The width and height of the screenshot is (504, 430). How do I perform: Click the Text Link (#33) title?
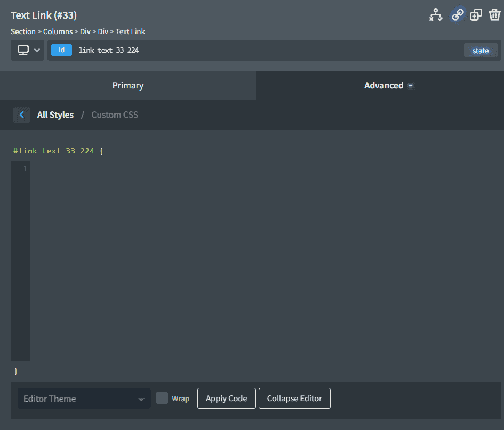[x=44, y=15]
